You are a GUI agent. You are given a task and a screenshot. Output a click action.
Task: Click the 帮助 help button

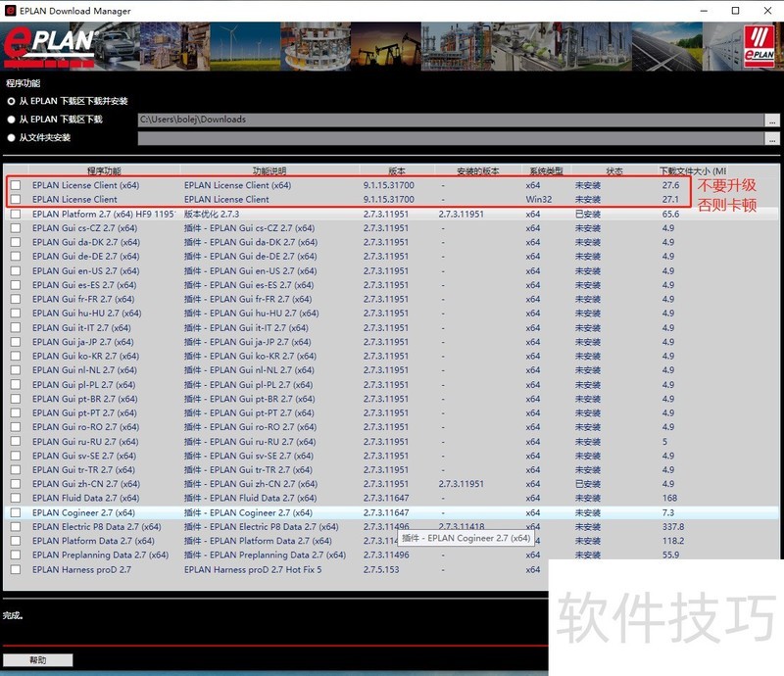coord(38,660)
